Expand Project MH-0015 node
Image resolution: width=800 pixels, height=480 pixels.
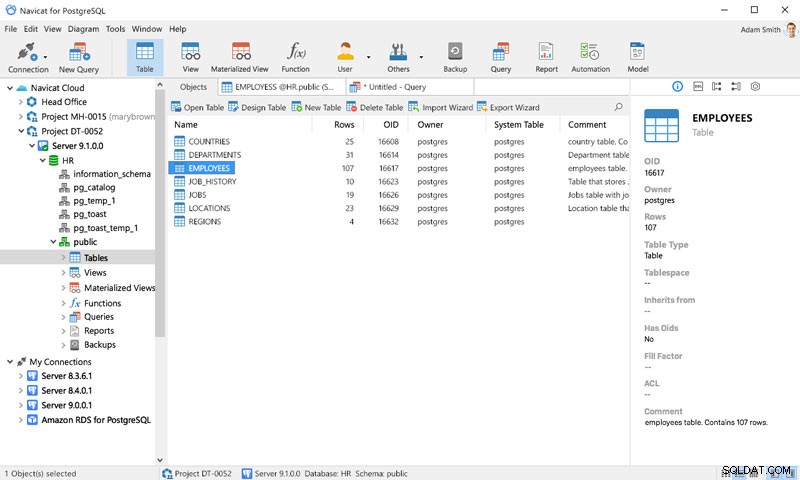tap(20, 117)
